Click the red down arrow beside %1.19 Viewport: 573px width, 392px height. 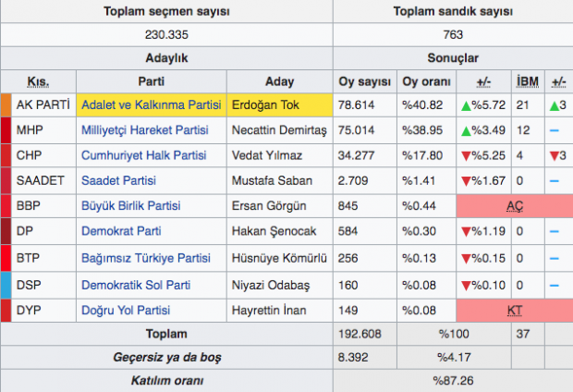[x=466, y=231]
